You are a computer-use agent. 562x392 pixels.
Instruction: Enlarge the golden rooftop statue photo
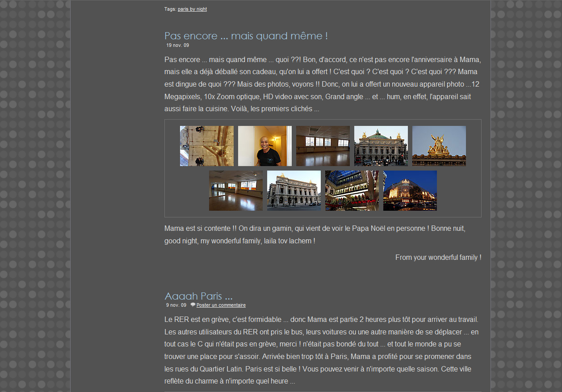(x=439, y=146)
